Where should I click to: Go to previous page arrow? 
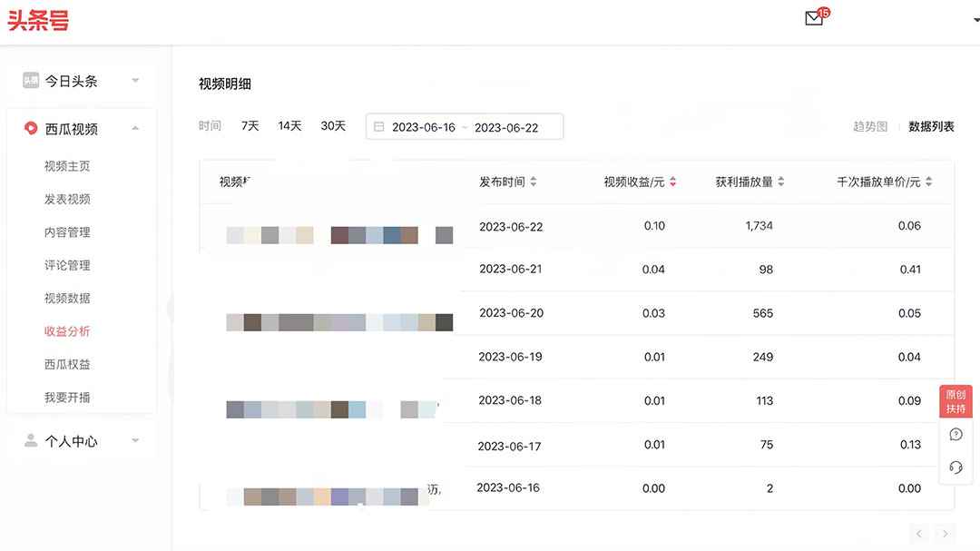tap(918, 534)
